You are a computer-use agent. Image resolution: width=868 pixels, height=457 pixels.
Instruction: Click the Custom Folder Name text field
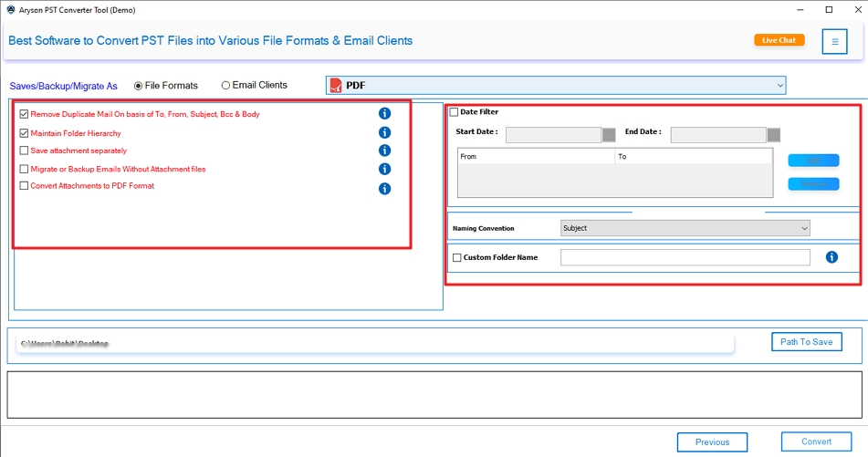pos(685,257)
